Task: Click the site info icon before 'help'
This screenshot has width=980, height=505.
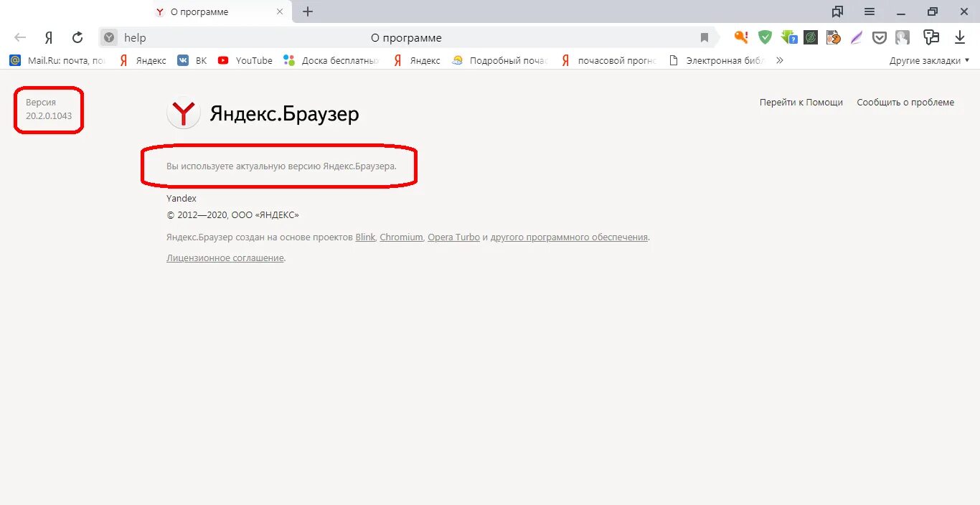Action: pos(108,38)
